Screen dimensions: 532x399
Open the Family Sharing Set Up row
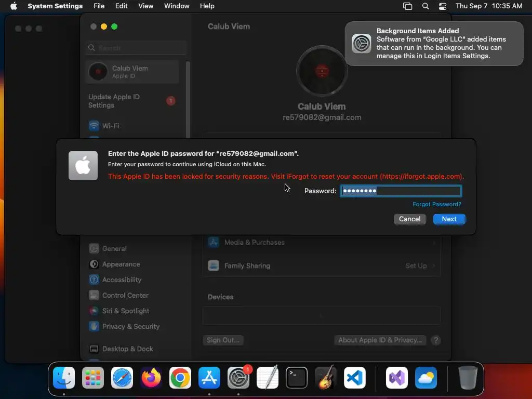322,265
